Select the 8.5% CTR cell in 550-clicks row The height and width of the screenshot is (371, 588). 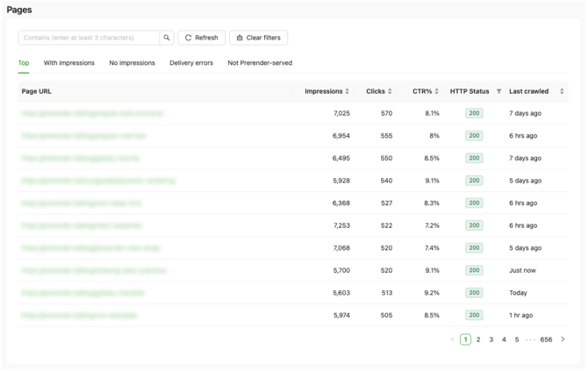(432, 158)
